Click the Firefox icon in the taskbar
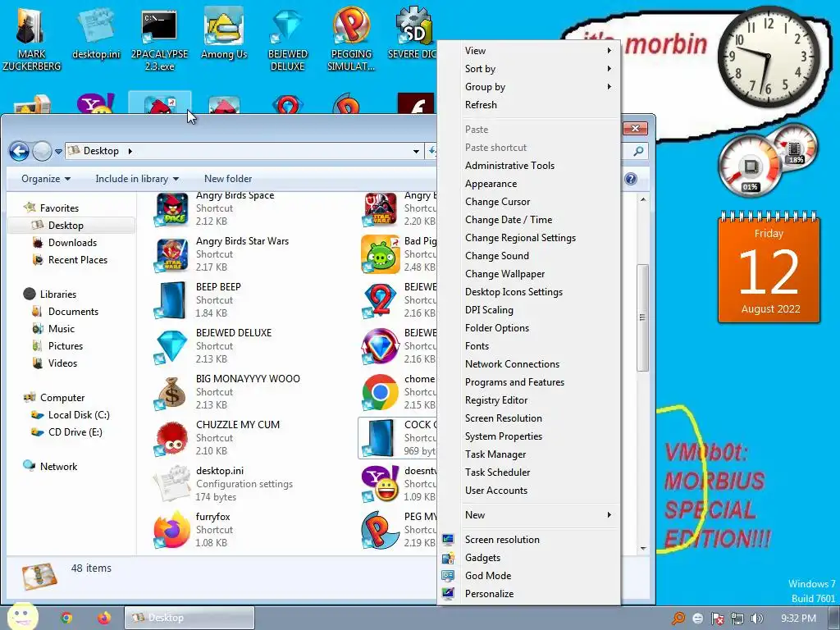This screenshot has width=840, height=630. click(x=104, y=618)
